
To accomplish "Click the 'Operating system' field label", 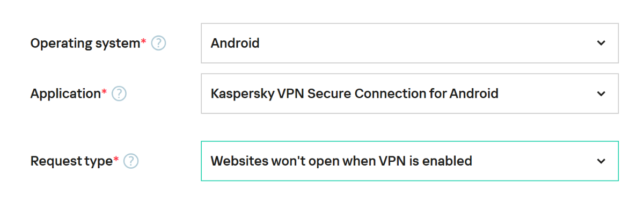I will (x=85, y=44).
